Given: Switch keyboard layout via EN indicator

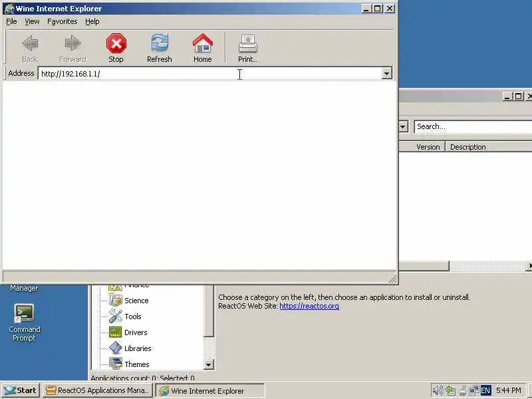Looking at the screenshot, I should click(x=485, y=390).
